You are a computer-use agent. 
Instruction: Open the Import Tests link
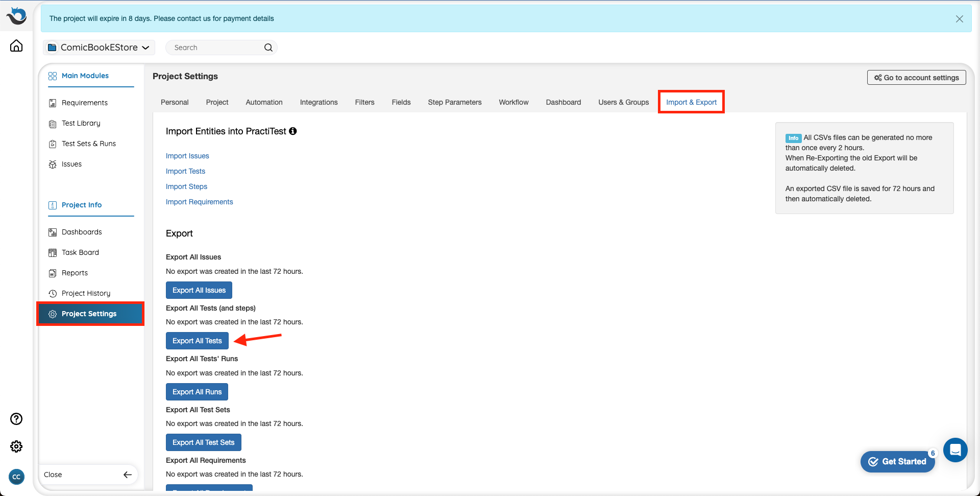185,171
